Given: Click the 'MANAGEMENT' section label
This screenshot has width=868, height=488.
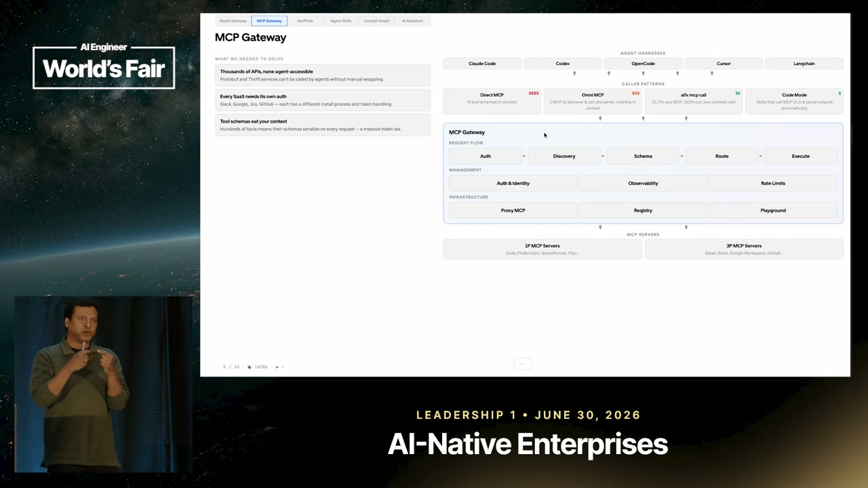Looking at the screenshot, I should click(465, 170).
